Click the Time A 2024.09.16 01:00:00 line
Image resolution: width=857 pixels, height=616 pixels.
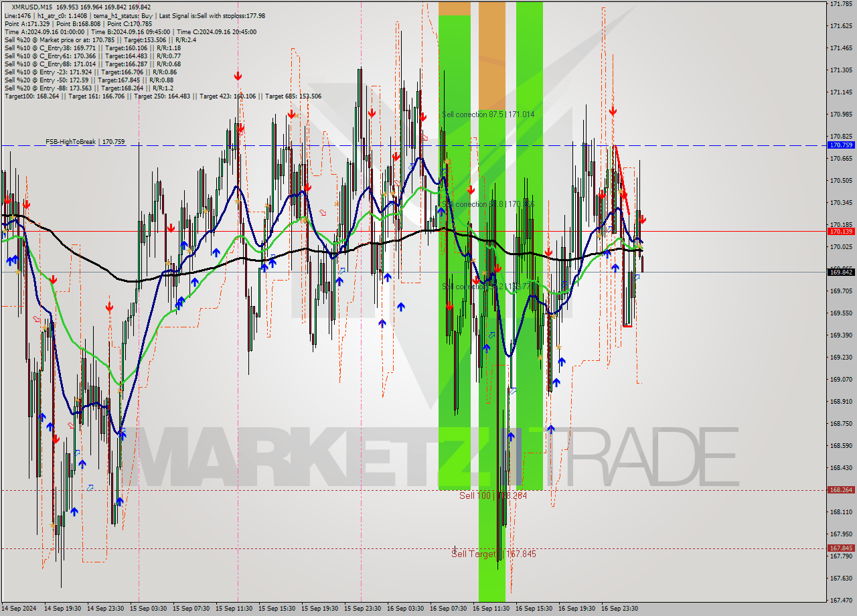click(x=130, y=32)
